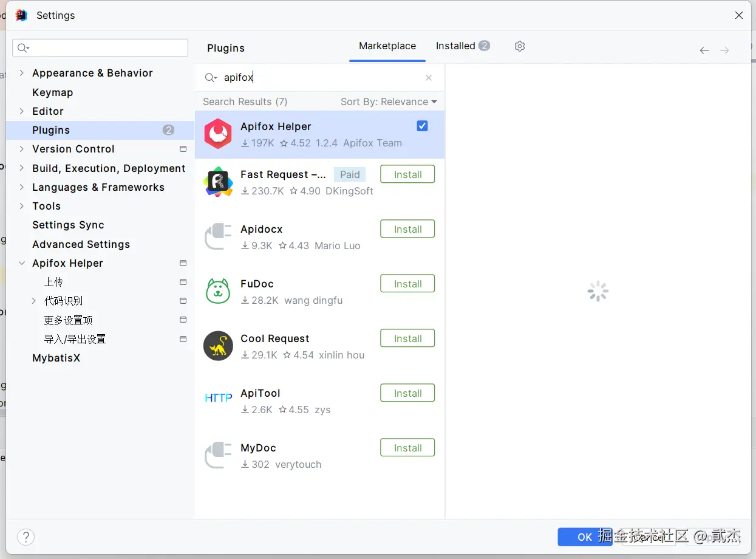Click project-level icon beside 导入/导出设置
Screen dimensions: 756x559
183,339
